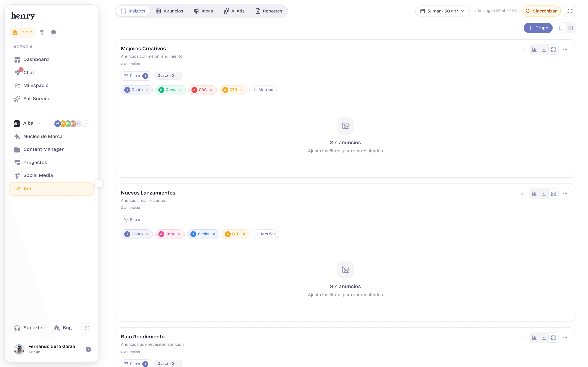Open the bar chart view in Mejores Creativos
Viewport: 588px width, 367px height.
(x=534, y=50)
